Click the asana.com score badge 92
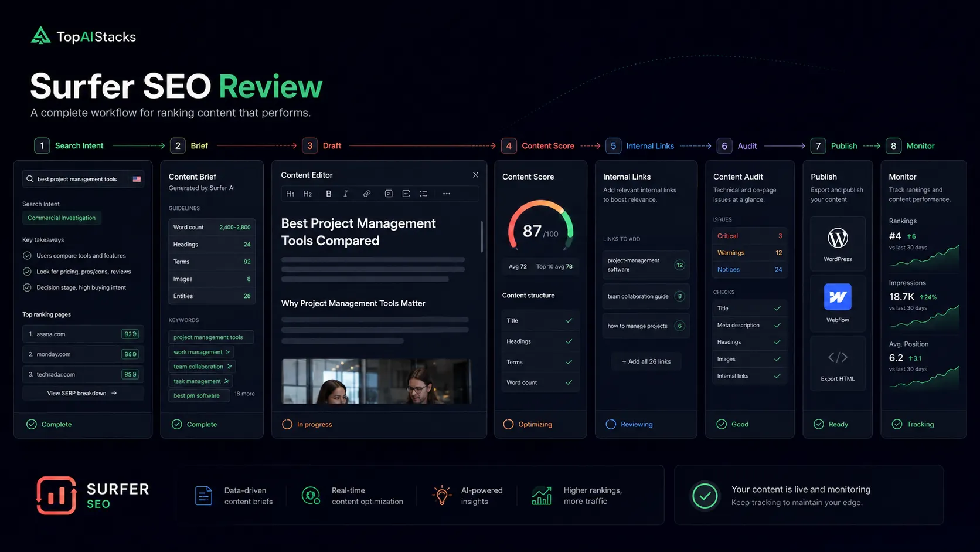Image resolution: width=980 pixels, height=552 pixels. click(130, 334)
